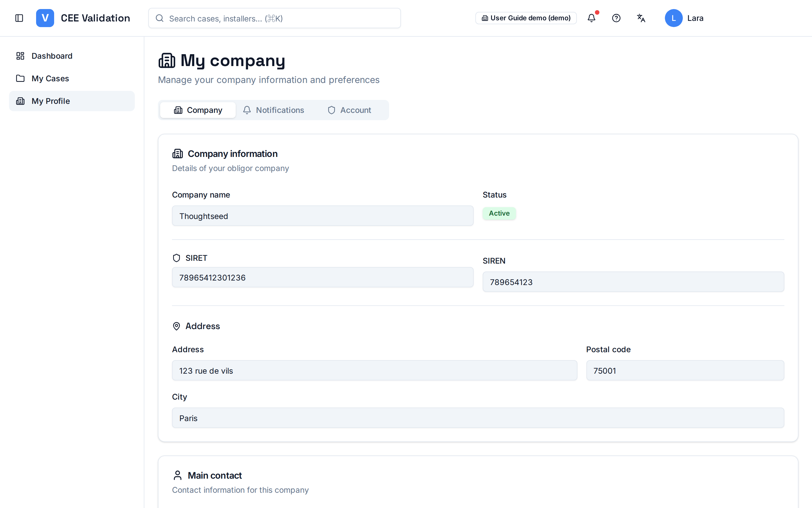The width and height of the screenshot is (812, 508).
Task: Click the 'Status' label
Action: point(495,195)
